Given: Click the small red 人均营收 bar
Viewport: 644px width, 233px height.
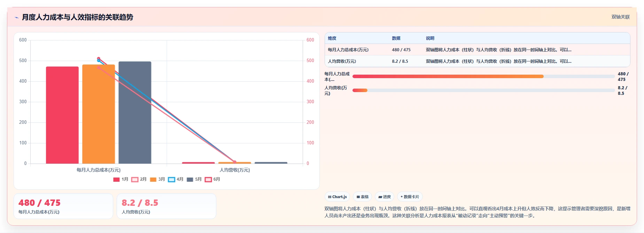Looking at the screenshot, I should click(x=199, y=163).
